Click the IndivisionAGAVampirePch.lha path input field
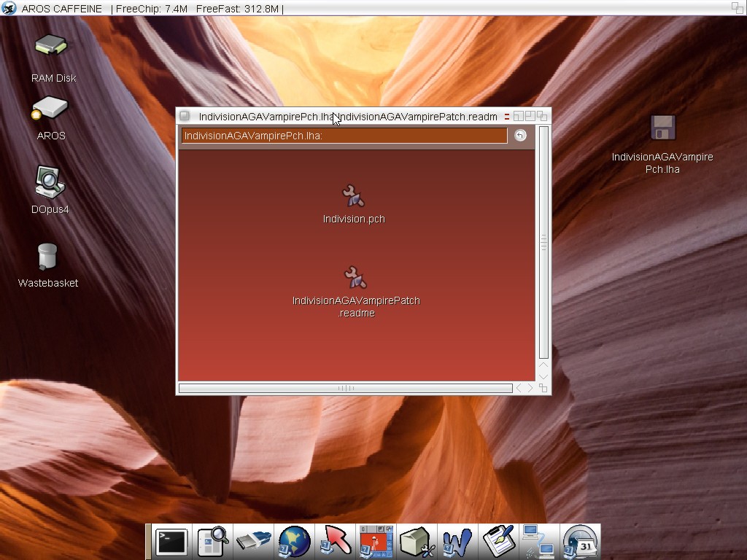The width and height of the screenshot is (747, 560). (x=344, y=136)
